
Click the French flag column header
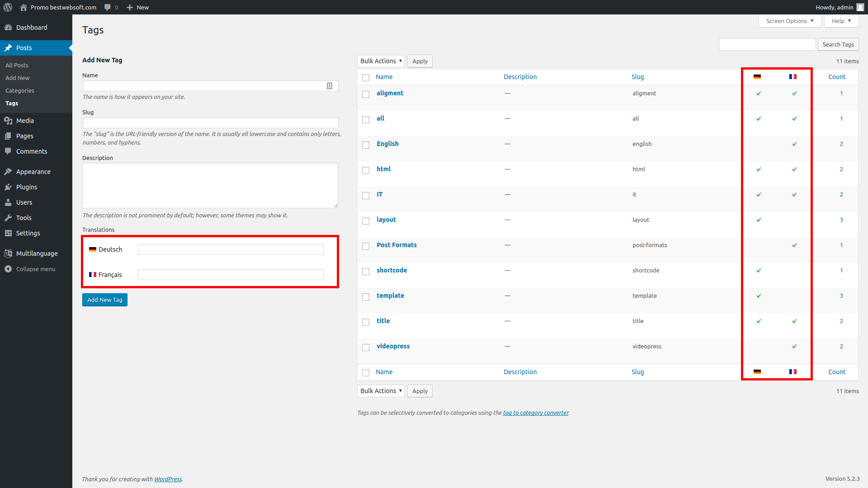click(793, 77)
